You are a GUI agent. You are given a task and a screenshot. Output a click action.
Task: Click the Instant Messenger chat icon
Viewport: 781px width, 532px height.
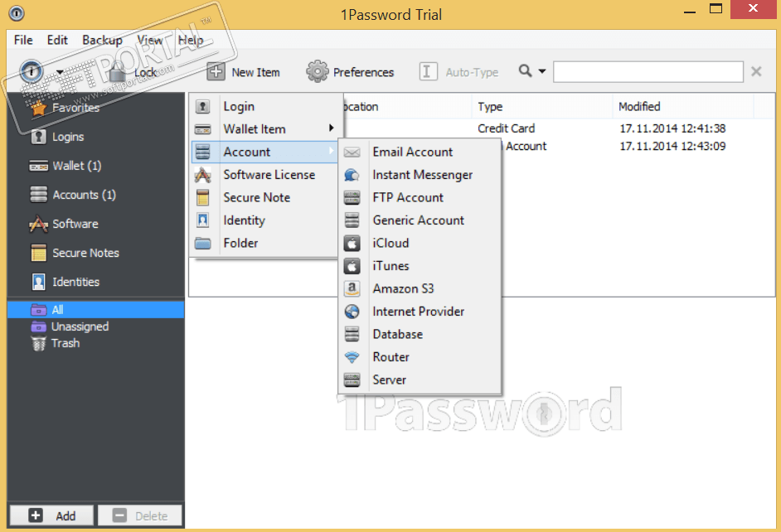(x=352, y=175)
